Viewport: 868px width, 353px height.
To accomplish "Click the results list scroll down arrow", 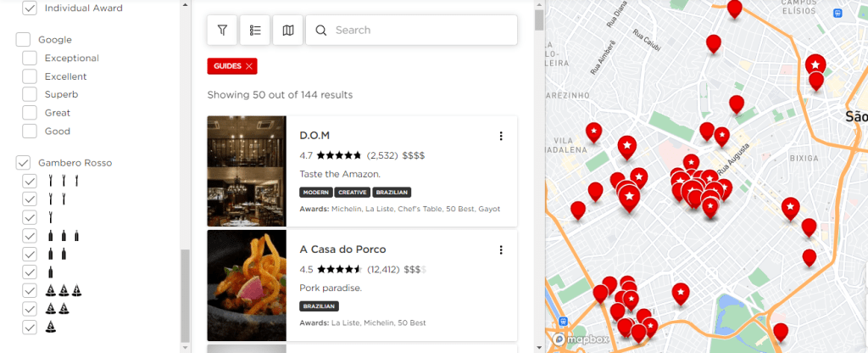I will [x=539, y=347].
